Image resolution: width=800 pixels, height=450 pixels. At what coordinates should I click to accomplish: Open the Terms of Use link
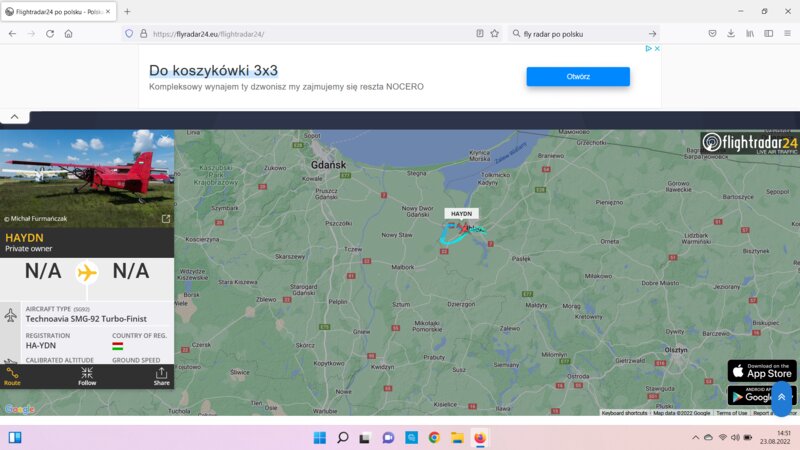(x=731, y=412)
